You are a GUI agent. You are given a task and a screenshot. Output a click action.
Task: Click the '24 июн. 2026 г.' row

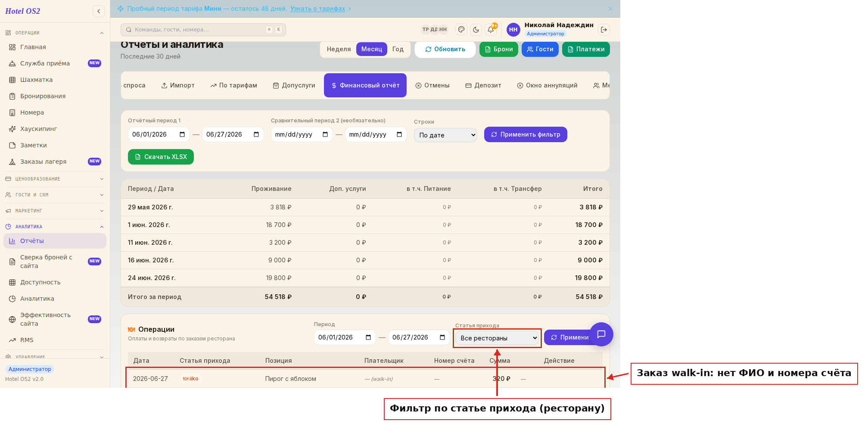[365, 278]
